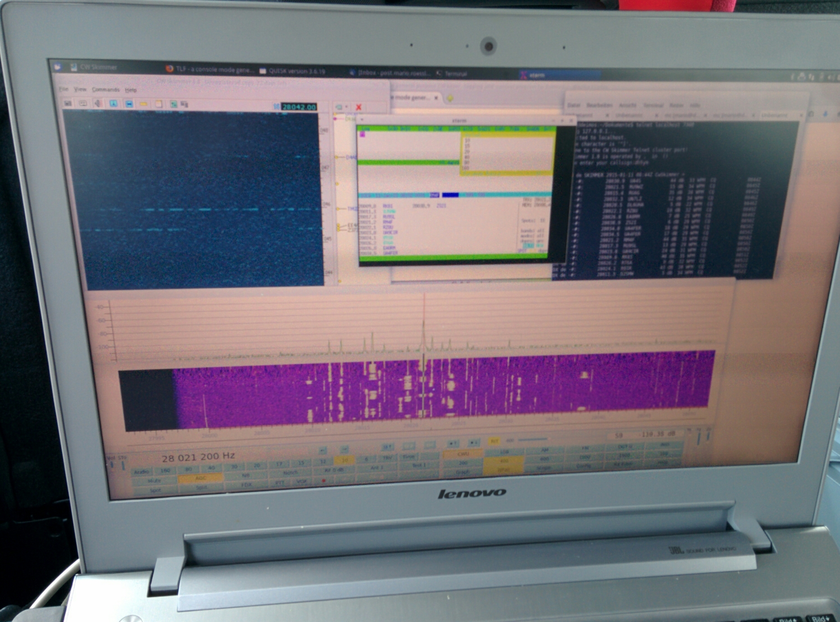
Task: Click printer icon in the system tray
Action: point(801,76)
